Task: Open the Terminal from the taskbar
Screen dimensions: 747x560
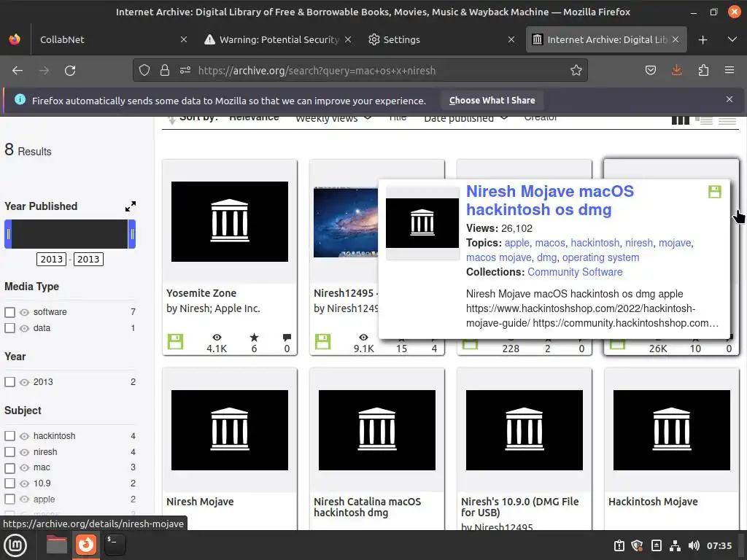Action: pos(115,545)
